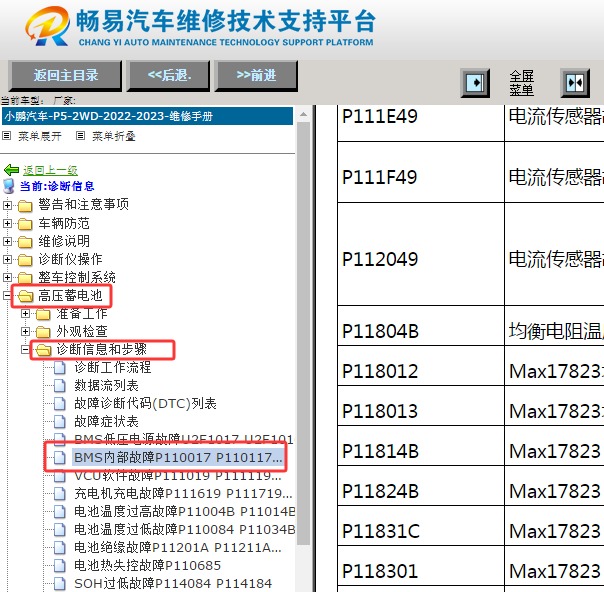The height and width of the screenshot is (592, 604).
Task: Click the 故障诊断代码(DTC)列表 document icon
Action: click(60, 404)
